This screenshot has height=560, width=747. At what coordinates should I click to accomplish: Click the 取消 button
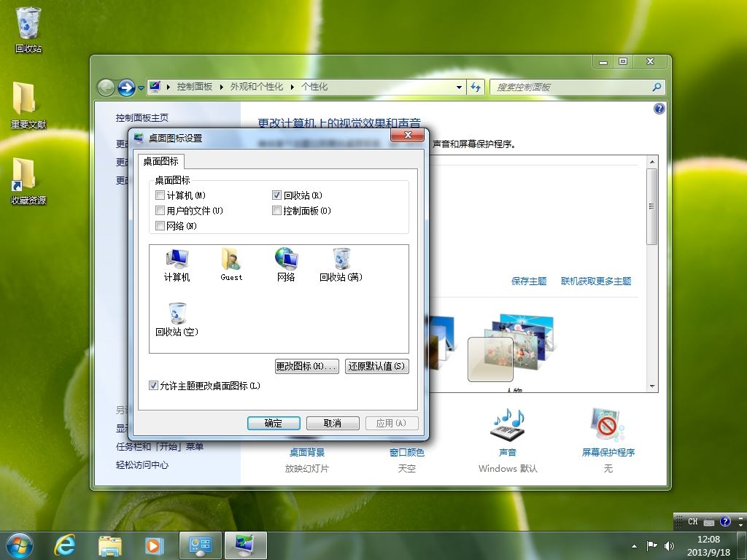coord(333,424)
